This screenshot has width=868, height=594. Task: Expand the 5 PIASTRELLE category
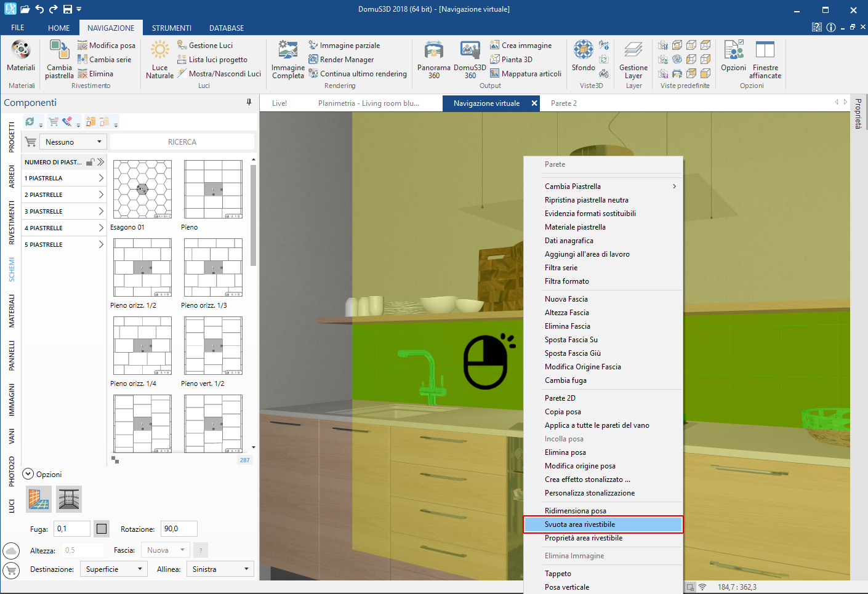click(x=64, y=244)
